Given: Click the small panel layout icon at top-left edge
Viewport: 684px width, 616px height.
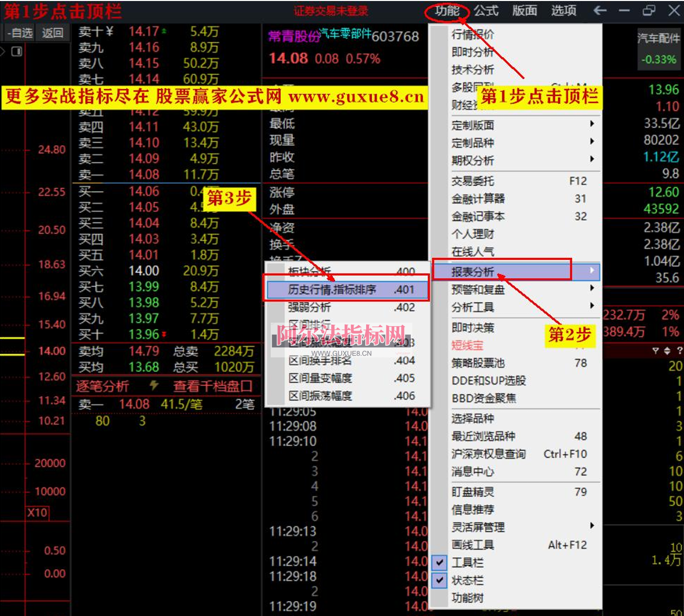Looking at the screenshot, I should 16,51.
